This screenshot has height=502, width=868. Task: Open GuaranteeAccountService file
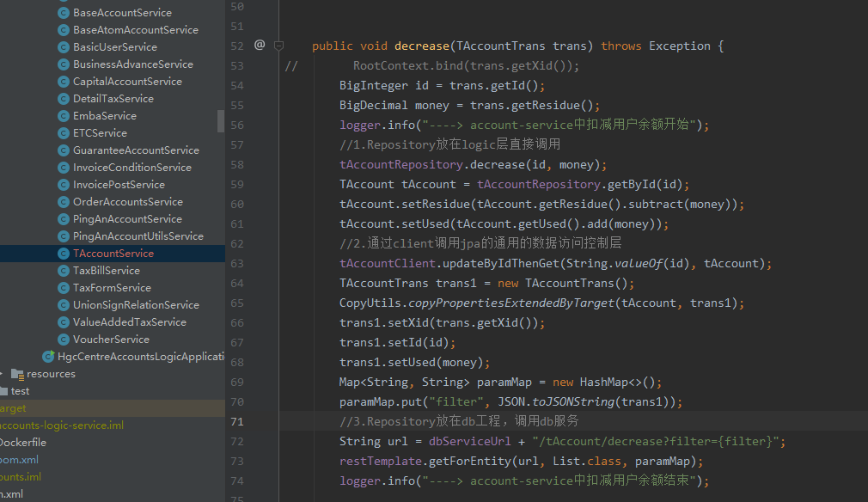[136, 150]
